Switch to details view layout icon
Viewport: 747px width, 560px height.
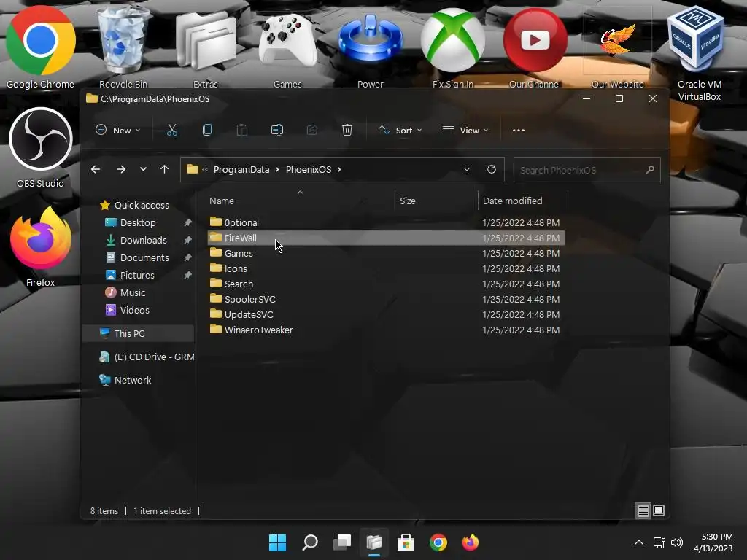pos(643,511)
